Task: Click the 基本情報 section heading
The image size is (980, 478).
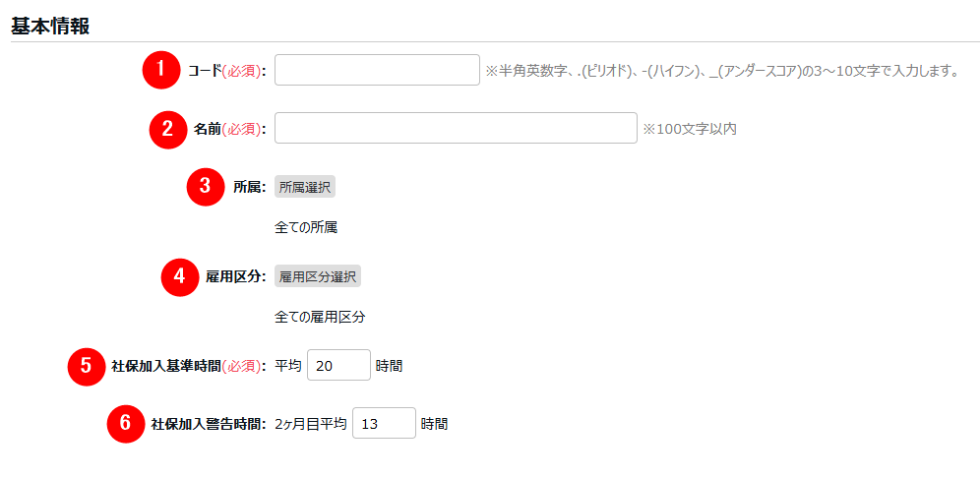Action: pos(50,27)
